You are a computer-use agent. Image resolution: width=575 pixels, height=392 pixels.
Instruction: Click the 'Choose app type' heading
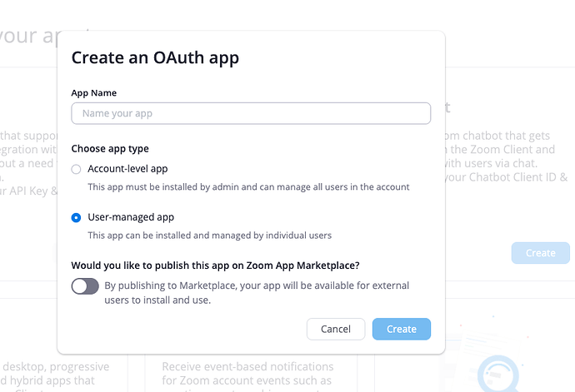pyautogui.click(x=110, y=148)
